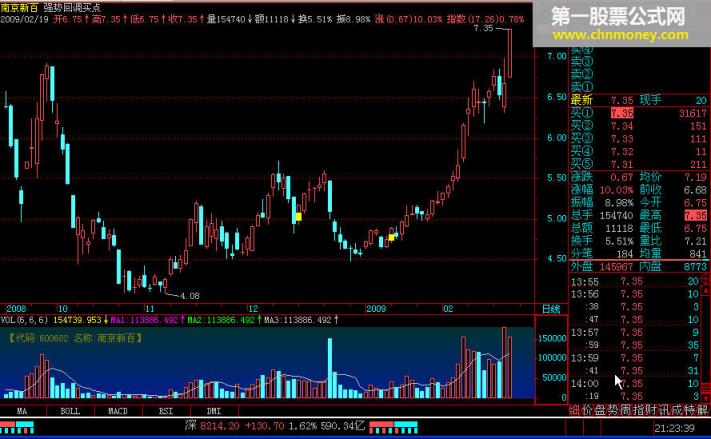Click the 日线 period selector
Image resolution: width=711 pixels, height=439 pixels.
551,309
